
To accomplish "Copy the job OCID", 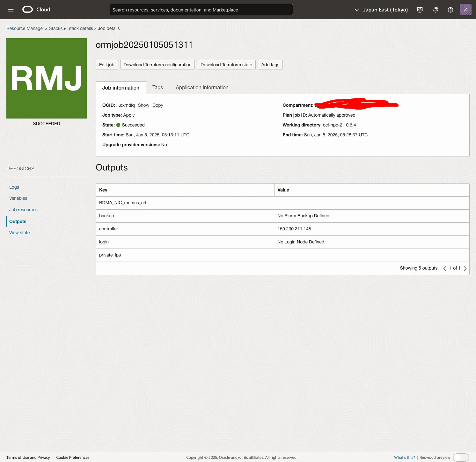I will pos(158,105).
